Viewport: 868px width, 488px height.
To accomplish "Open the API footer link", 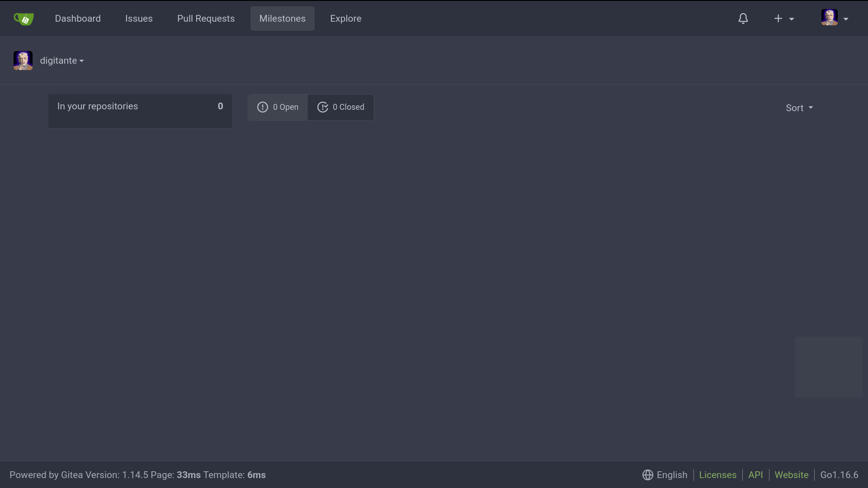I will point(755,475).
